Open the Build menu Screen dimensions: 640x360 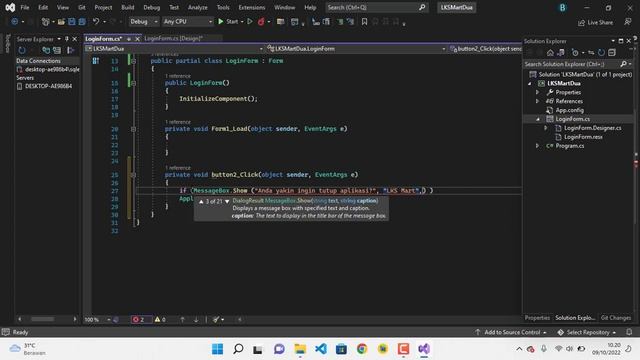point(128,7)
